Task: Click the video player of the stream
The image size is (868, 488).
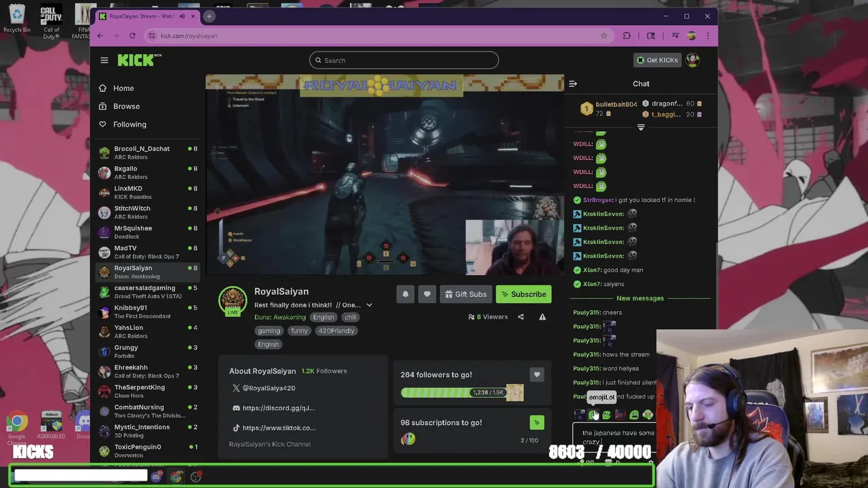Action: (x=384, y=175)
